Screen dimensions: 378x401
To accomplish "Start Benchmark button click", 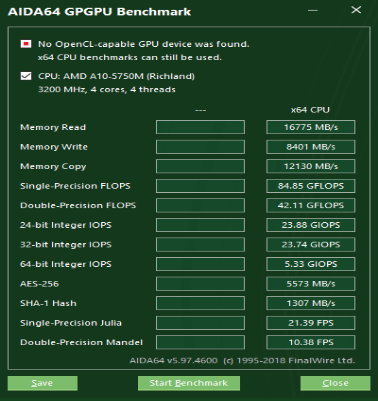I will click(x=189, y=383).
